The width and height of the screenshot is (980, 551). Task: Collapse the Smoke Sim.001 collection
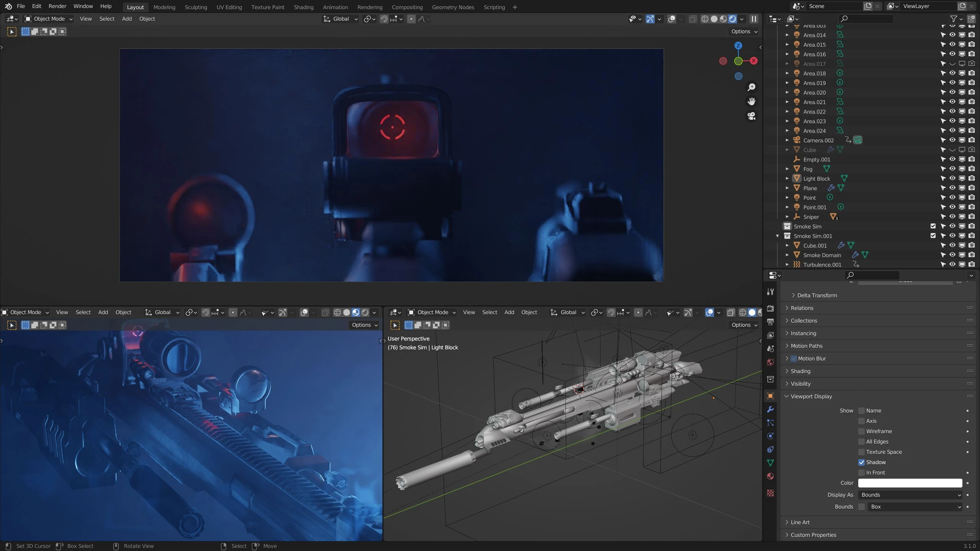778,236
